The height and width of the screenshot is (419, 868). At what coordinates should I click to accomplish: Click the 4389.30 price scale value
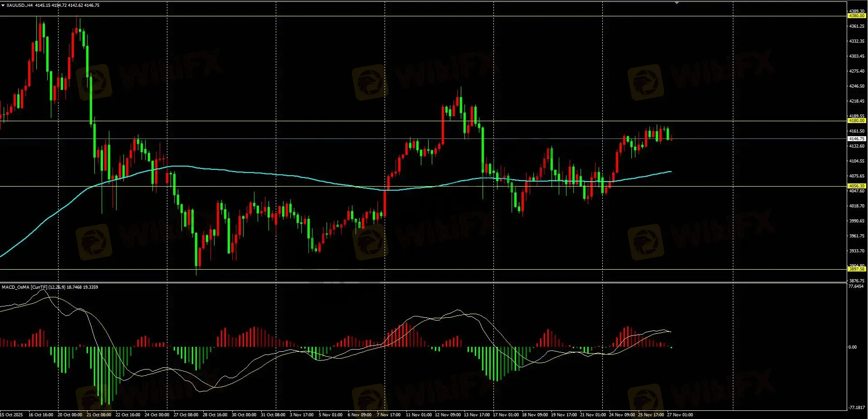tap(857, 11)
